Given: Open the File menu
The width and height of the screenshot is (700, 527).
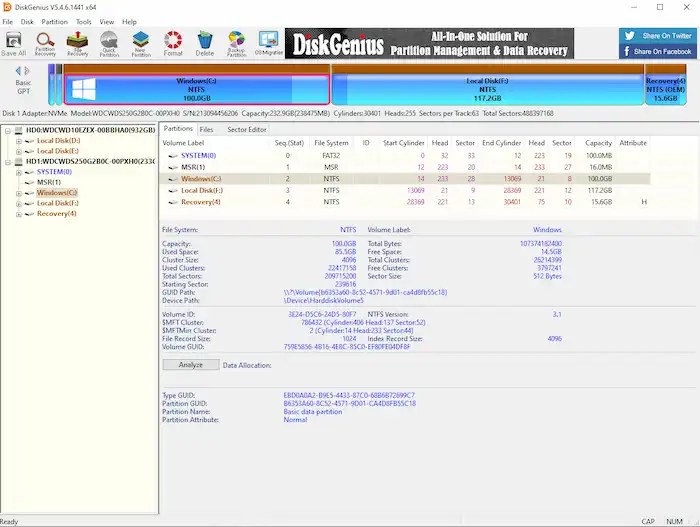Looking at the screenshot, I should coord(8,21).
